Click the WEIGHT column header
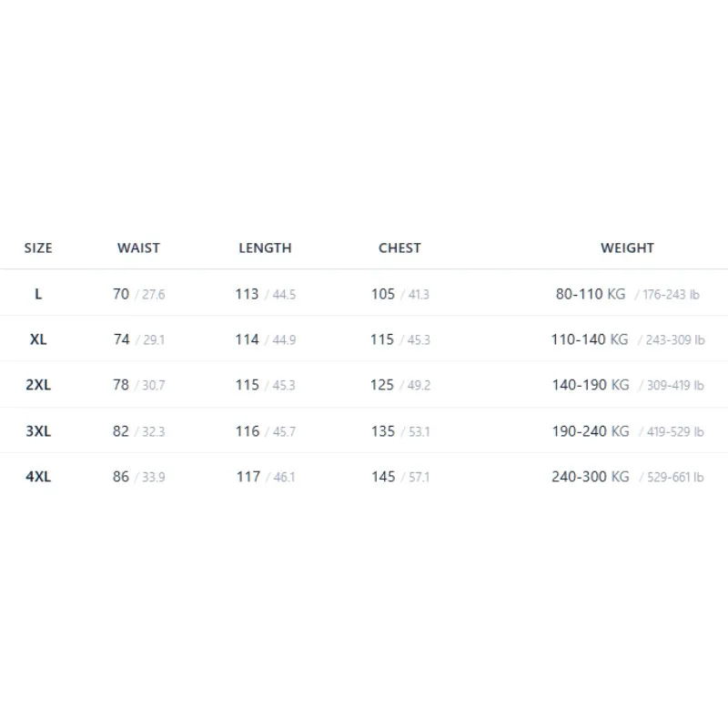This screenshot has width=728, height=728. coord(627,248)
